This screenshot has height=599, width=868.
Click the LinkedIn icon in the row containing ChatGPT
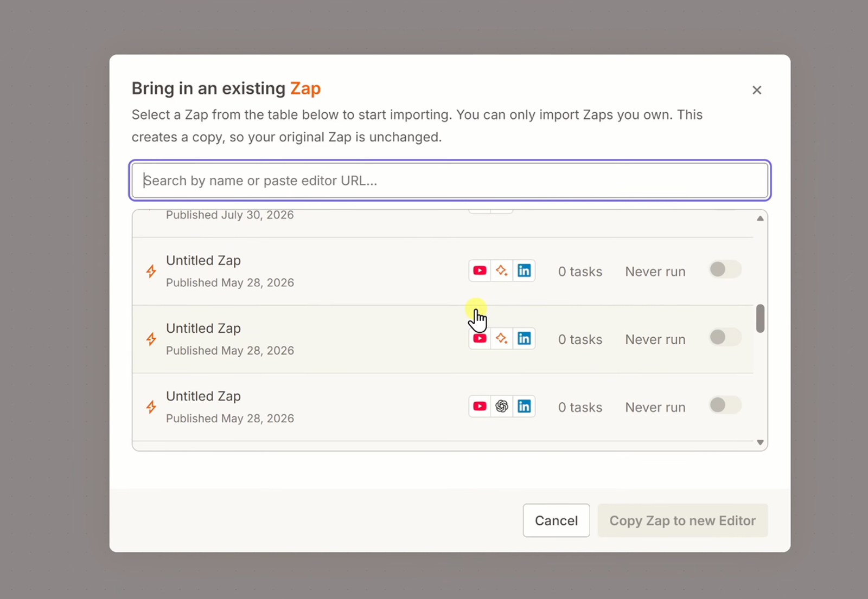point(524,406)
